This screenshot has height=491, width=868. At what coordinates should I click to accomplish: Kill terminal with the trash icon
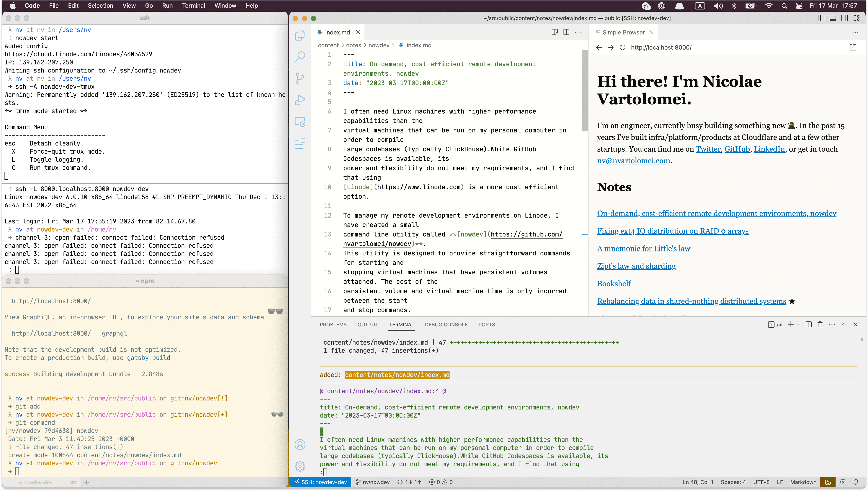(820, 324)
